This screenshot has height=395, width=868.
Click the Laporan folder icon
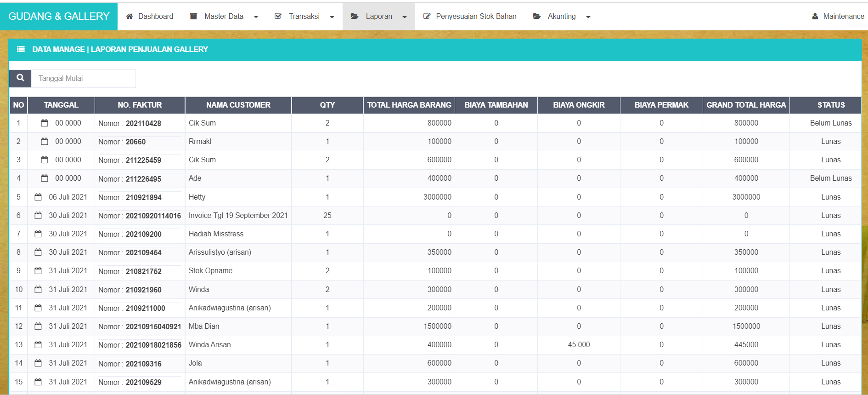[x=355, y=17]
